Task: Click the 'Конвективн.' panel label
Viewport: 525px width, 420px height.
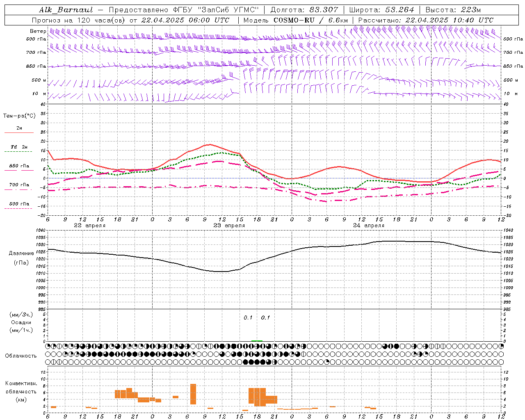Action: coord(21,383)
